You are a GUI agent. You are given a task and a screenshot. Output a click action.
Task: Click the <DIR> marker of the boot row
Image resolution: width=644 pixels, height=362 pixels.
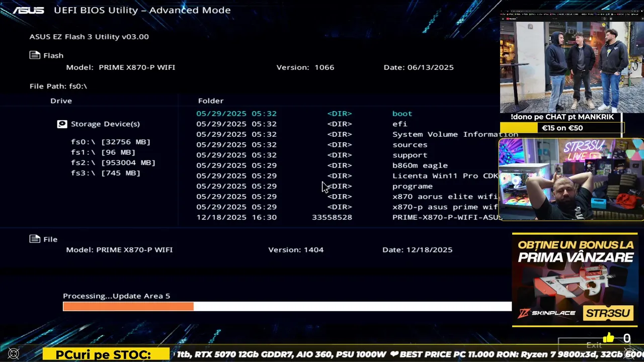340,114
